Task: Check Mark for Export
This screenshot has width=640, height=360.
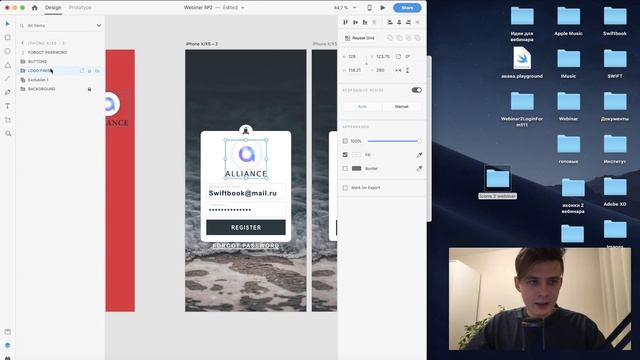Action: pos(345,188)
